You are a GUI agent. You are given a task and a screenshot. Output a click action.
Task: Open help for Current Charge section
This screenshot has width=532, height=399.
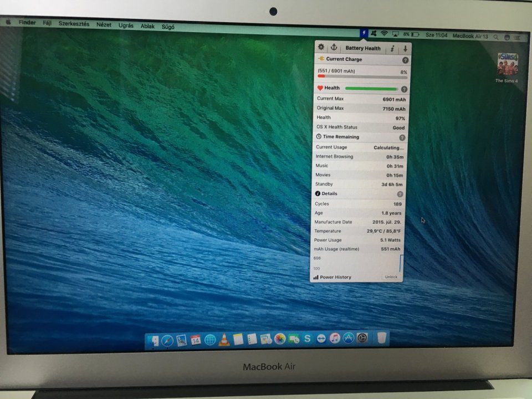click(405, 60)
